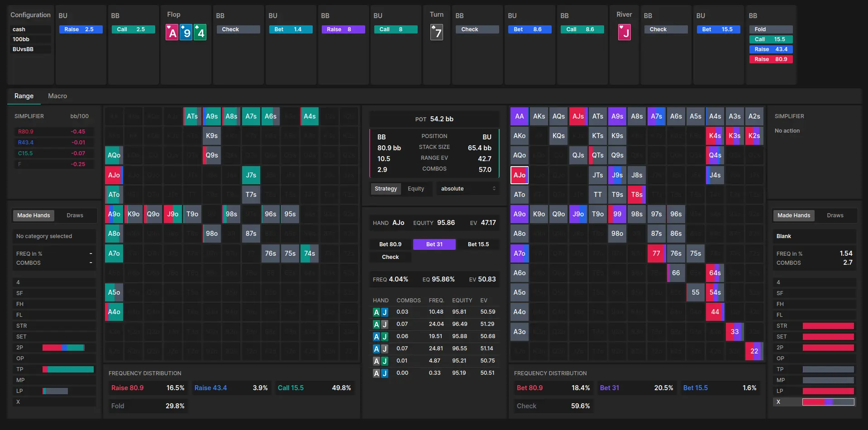Click the 4 of clubs flop card
The image size is (868, 430).
[x=200, y=32]
